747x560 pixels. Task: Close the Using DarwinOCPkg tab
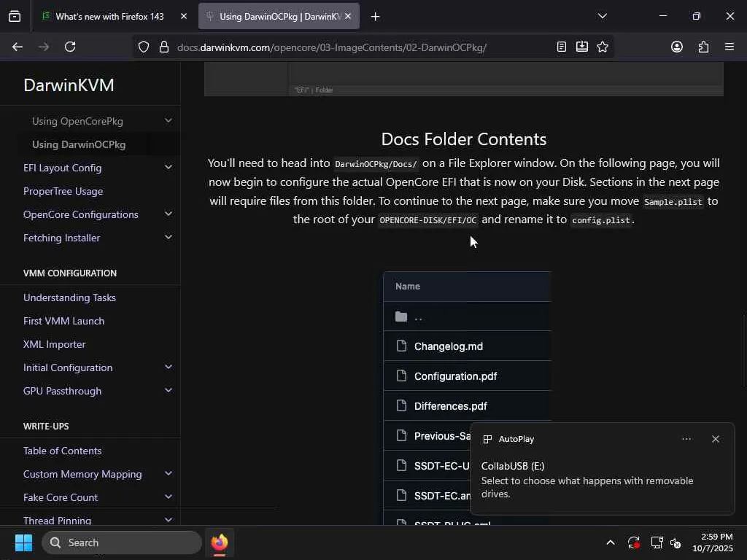pyautogui.click(x=348, y=16)
